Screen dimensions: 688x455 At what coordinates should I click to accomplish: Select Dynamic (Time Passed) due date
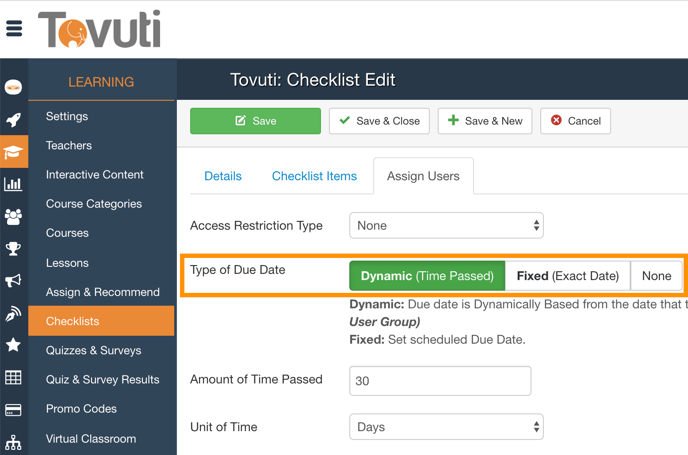(x=427, y=276)
